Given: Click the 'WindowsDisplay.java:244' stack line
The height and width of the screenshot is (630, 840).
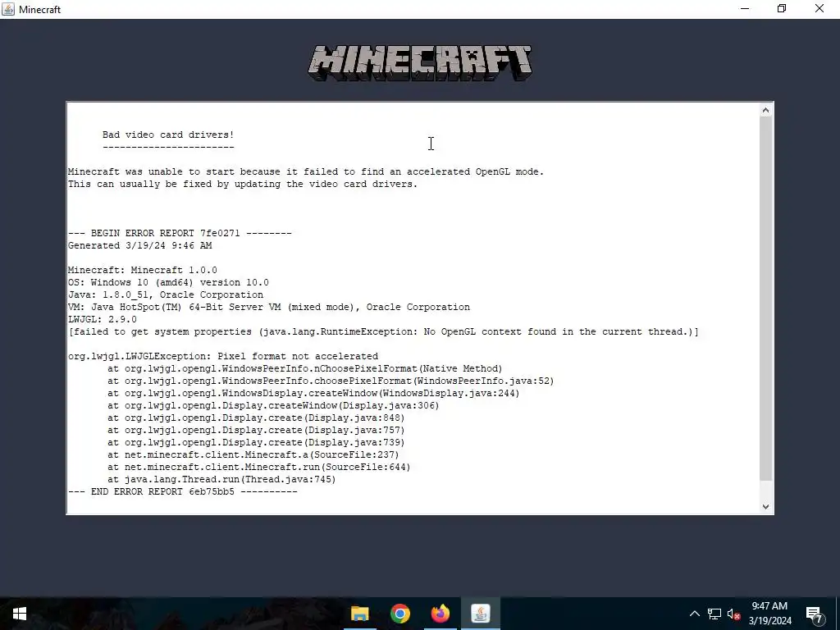Looking at the screenshot, I should (x=313, y=393).
